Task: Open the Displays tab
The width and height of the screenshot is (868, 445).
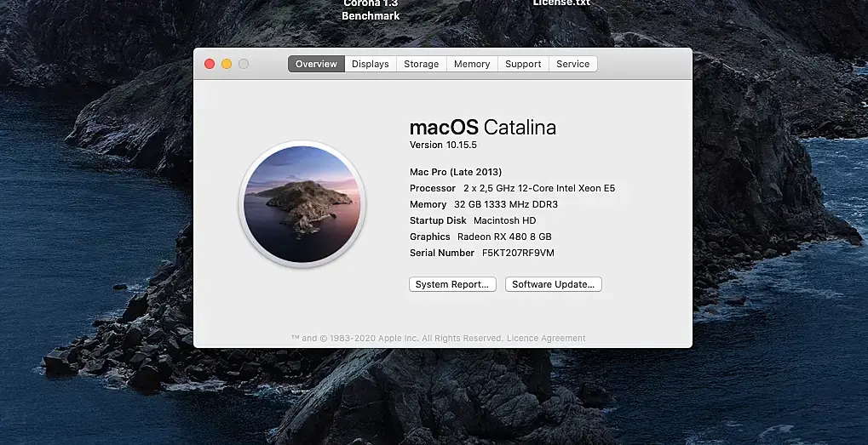Action: [x=371, y=64]
